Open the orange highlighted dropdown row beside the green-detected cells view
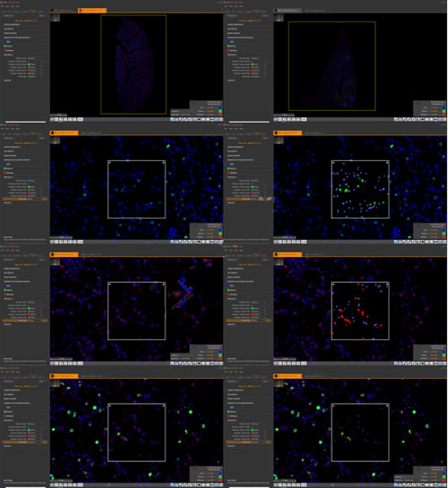Viewport: 448px width, 488px height. click(x=248, y=199)
